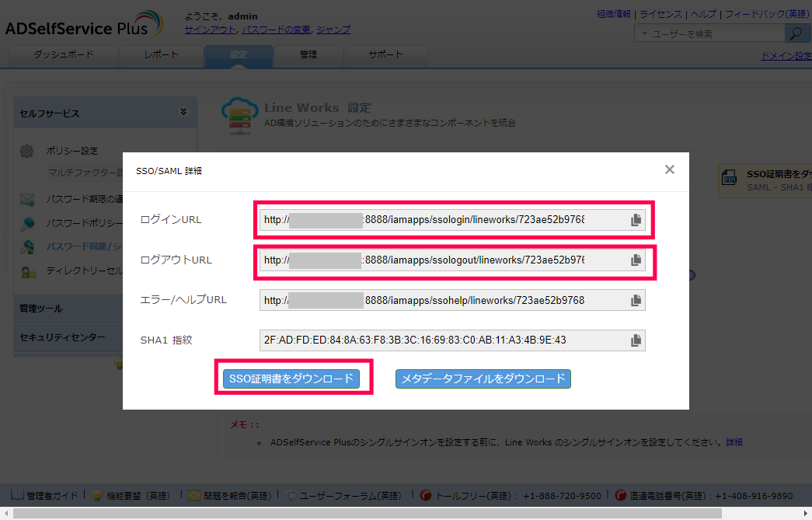Click the ADSelfService Plus logo
This screenshot has width=812, height=520.
pyautogui.click(x=85, y=24)
